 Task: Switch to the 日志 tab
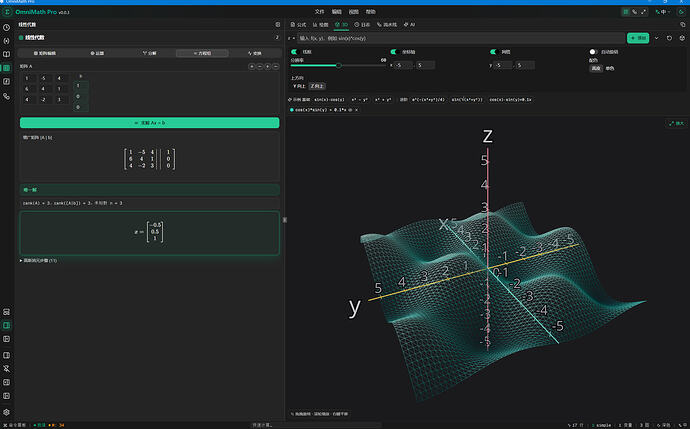coord(362,25)
